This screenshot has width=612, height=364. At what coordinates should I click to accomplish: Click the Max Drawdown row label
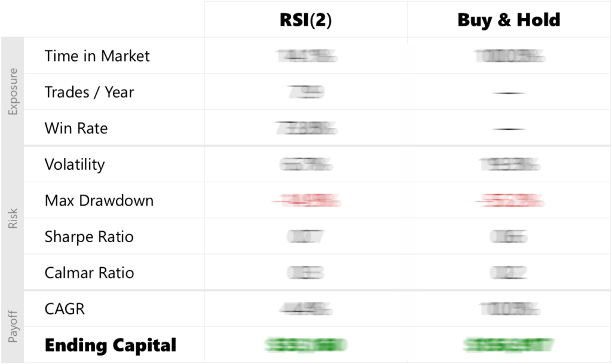click(x=99, y=200)
